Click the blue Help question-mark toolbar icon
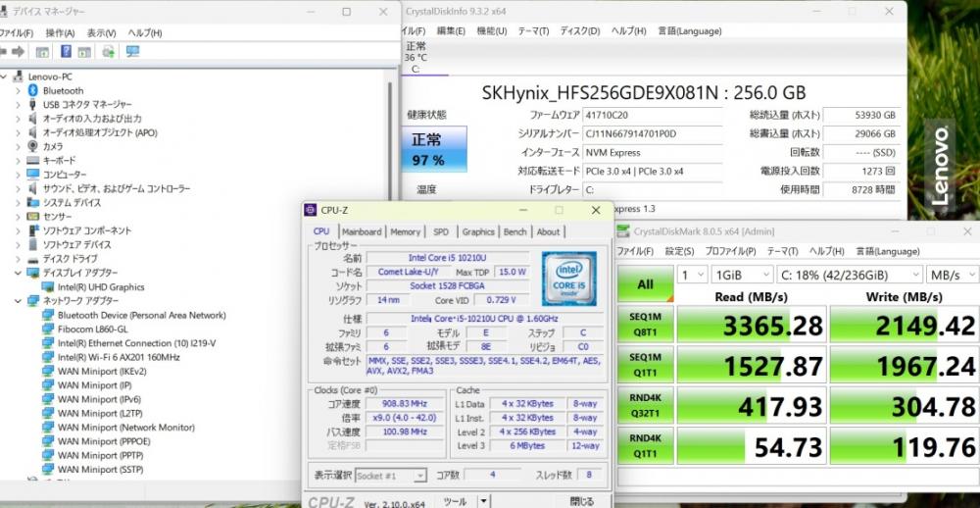This screenshot has height=508, width=980. (x=67, y=52)
